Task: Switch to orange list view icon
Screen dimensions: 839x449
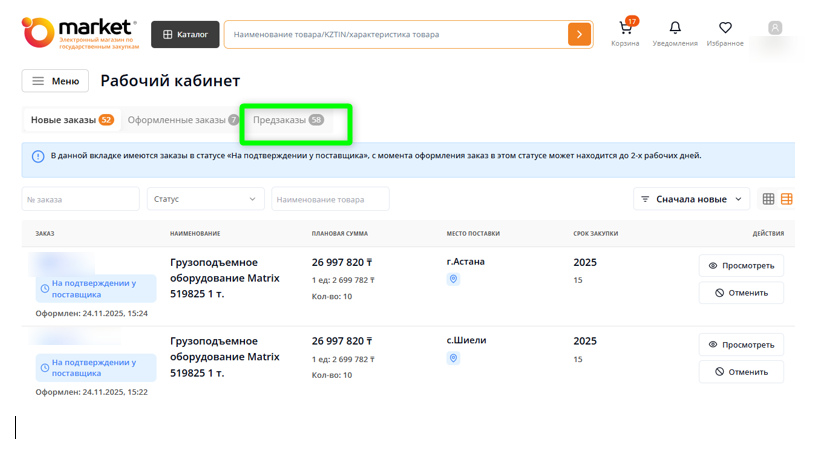Action: click(x=787, y=199)
